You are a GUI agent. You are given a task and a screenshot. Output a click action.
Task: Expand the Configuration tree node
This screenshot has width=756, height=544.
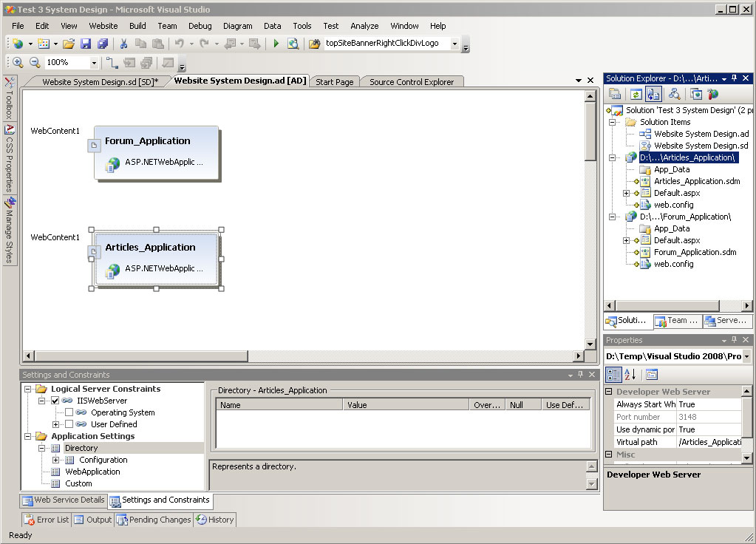click(x=56, y=460)
